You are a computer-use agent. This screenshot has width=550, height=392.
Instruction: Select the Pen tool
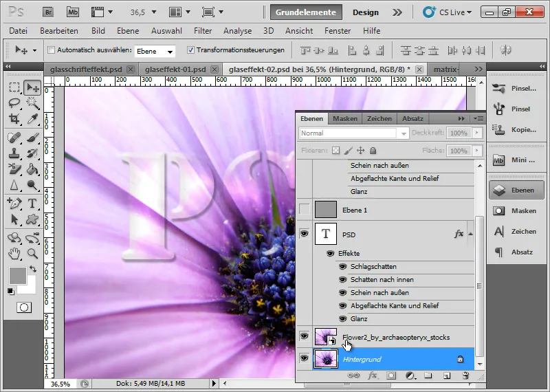pyautogui.click(x=14, y=203)
